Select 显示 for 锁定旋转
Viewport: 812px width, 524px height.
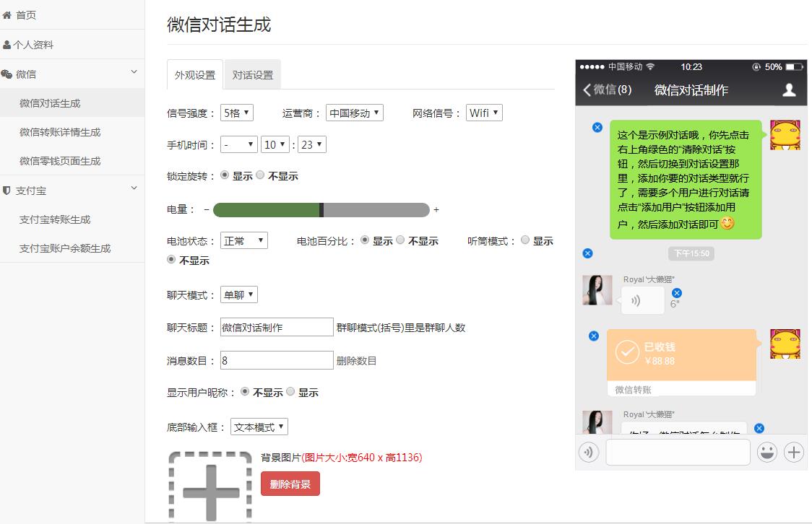(x=225, y=175)
